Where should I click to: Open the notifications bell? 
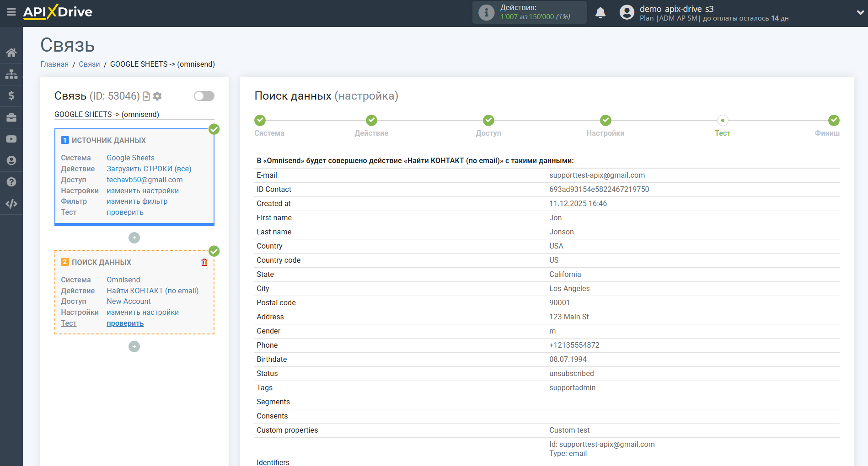click(x=600, y=13)
